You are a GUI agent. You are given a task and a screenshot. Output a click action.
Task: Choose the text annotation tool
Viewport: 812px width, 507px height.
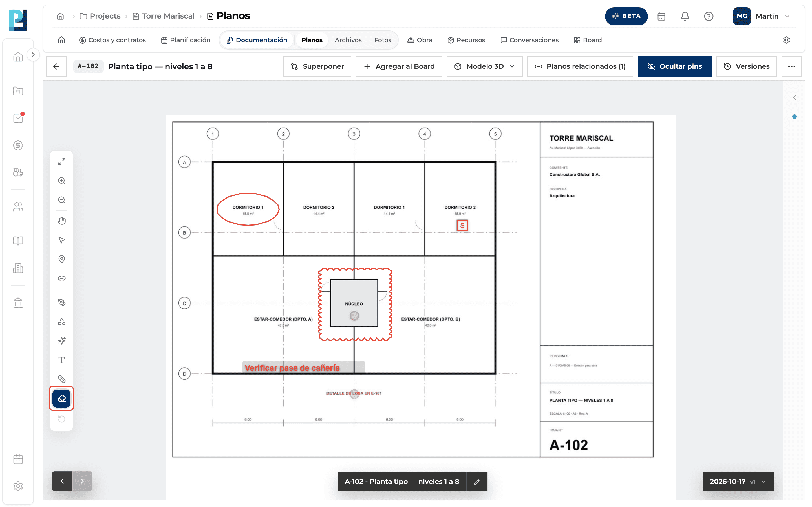point(61,360)
